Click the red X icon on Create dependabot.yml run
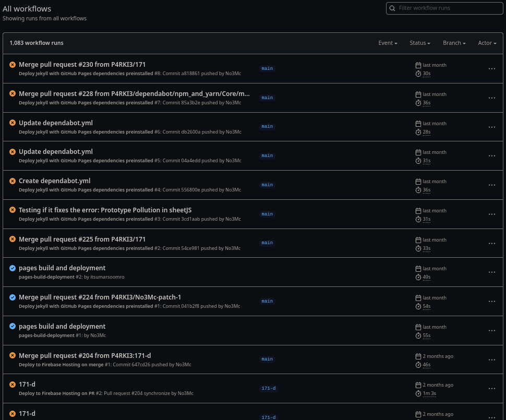506x420 pixels. point(13,181)
